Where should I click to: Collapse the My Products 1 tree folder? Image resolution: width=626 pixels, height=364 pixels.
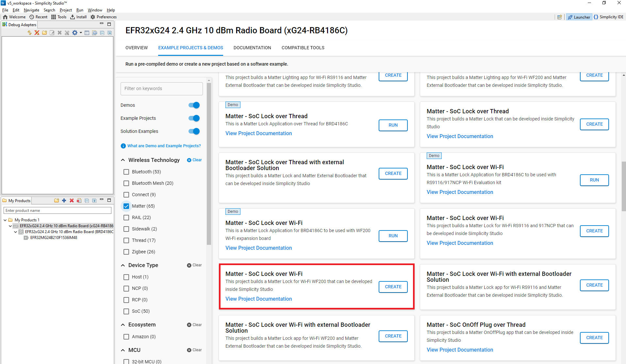pyautogui.click(x=5, y=220)
